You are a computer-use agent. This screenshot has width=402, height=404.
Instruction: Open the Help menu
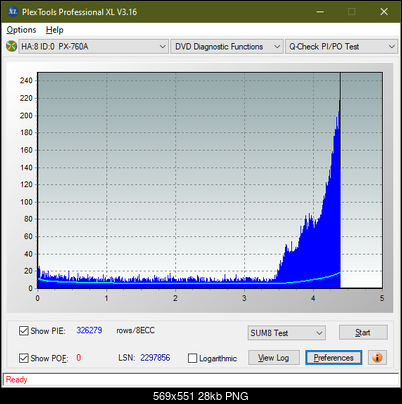(x=55, y=30)
